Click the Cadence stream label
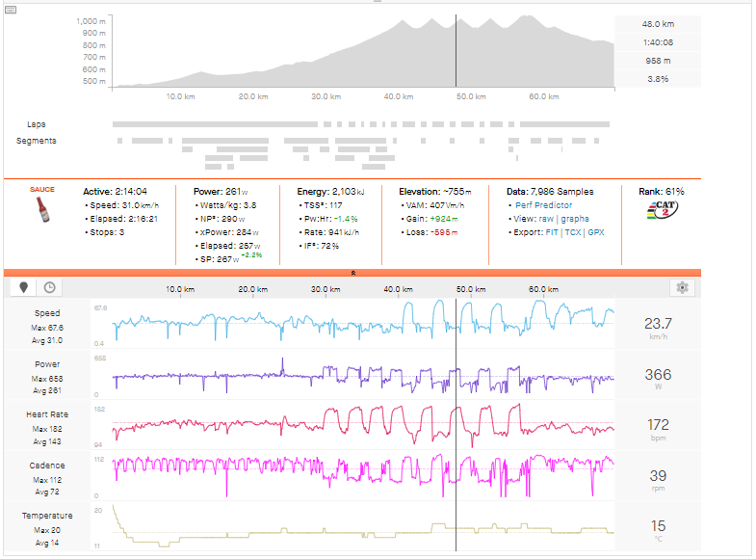Screen dimensions: 756x559 pos(47,466)
